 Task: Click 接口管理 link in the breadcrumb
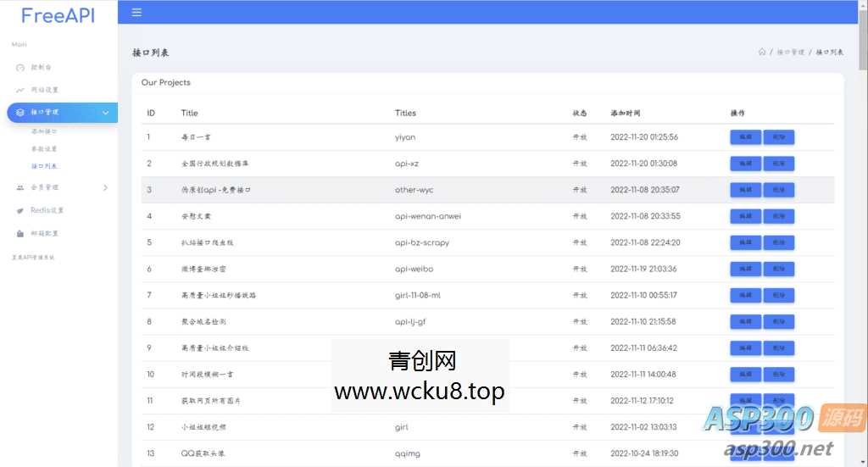click(791, 52)
